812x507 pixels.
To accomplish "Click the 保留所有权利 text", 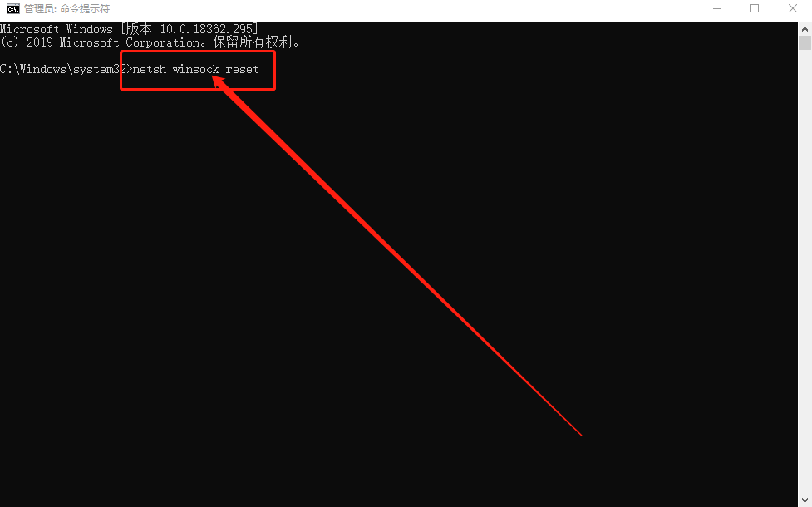I will pos(252,42).
